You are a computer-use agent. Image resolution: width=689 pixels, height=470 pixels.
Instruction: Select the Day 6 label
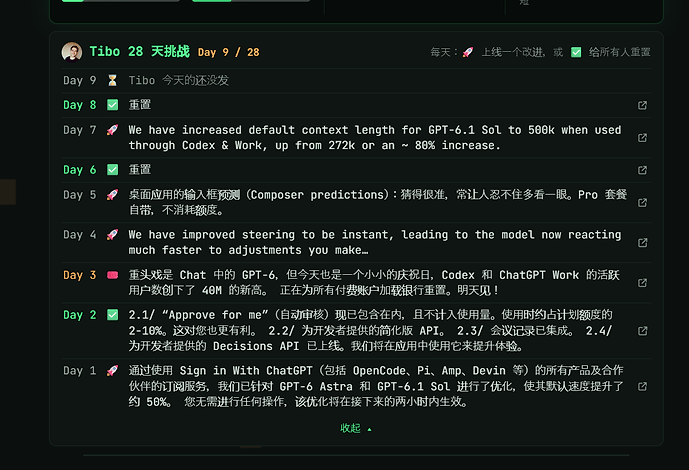point(80,170)
